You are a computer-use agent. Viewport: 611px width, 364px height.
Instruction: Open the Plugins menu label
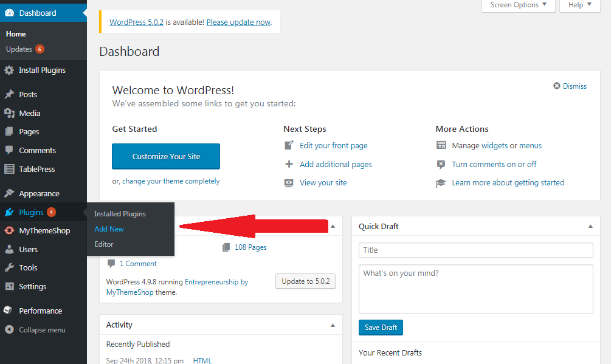coord(31,212)
